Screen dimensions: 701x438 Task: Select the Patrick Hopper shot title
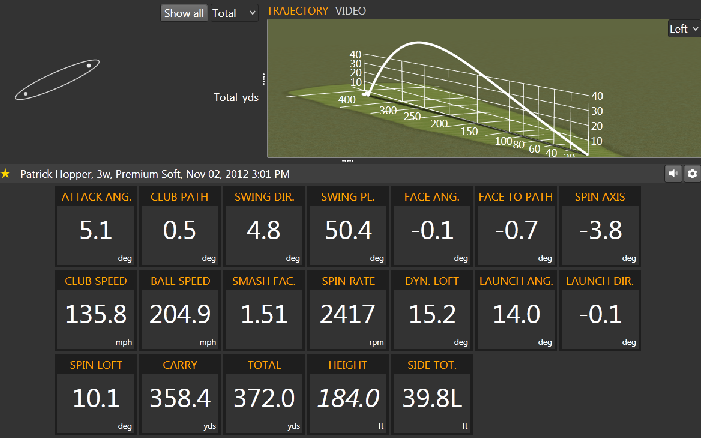point(154,173)
